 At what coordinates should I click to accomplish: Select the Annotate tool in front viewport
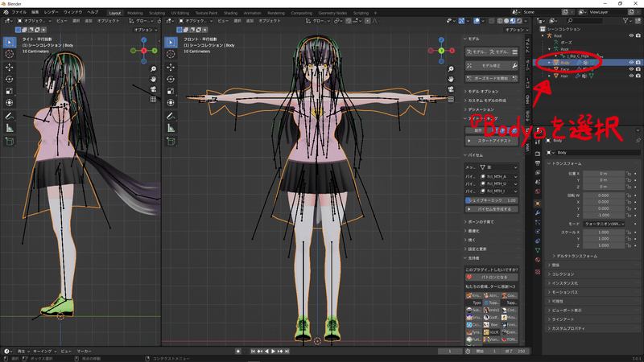point(171,117)
